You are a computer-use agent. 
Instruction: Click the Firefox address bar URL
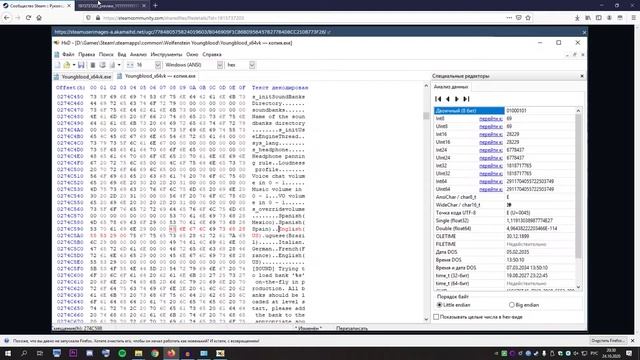(x=173, y=18)
